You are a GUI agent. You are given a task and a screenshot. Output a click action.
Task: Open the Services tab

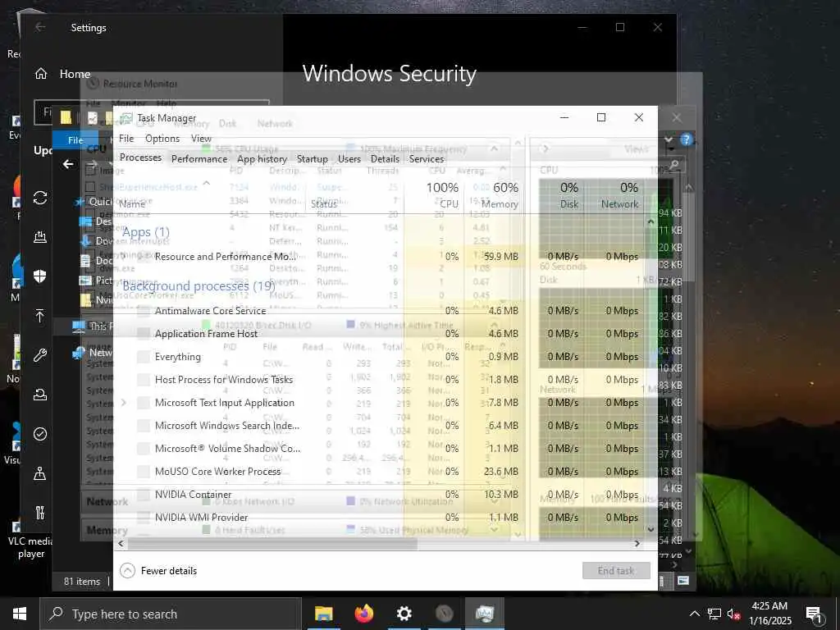click(427, 158)
